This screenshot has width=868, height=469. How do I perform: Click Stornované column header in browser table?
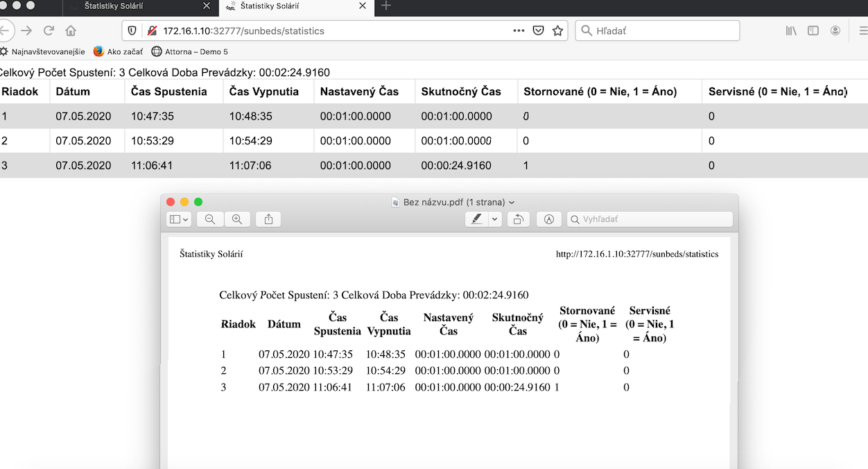[600, 92]
